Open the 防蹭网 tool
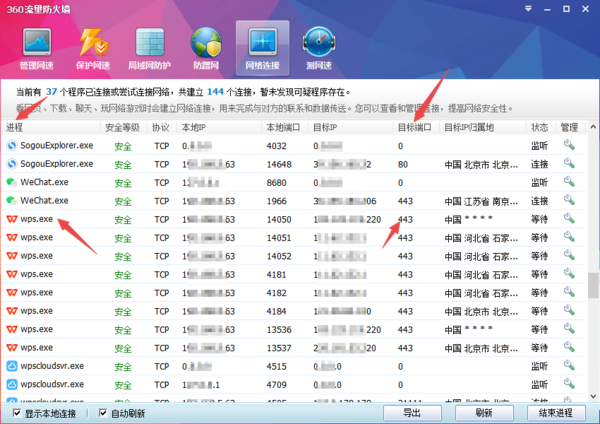Image resolution: width=600 pixels, height=424 pixels. pyautogui.click(x=206, y=49)
